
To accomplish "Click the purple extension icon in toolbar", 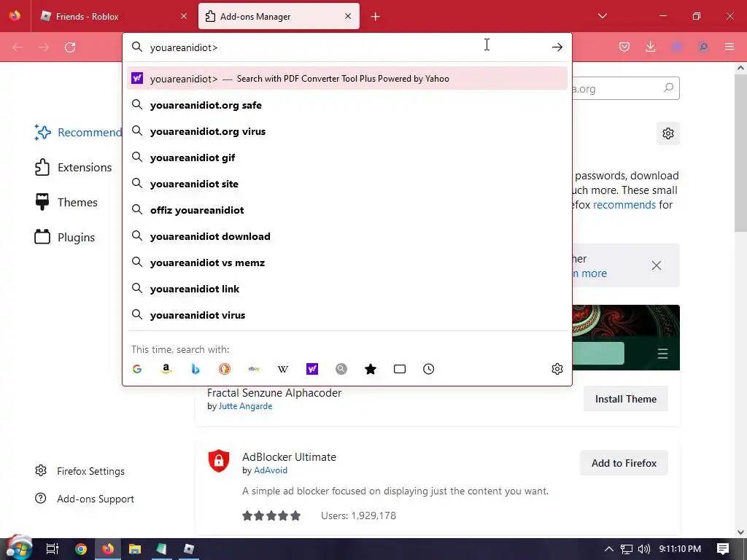I will pyautogui.click(x=676, y=47).
